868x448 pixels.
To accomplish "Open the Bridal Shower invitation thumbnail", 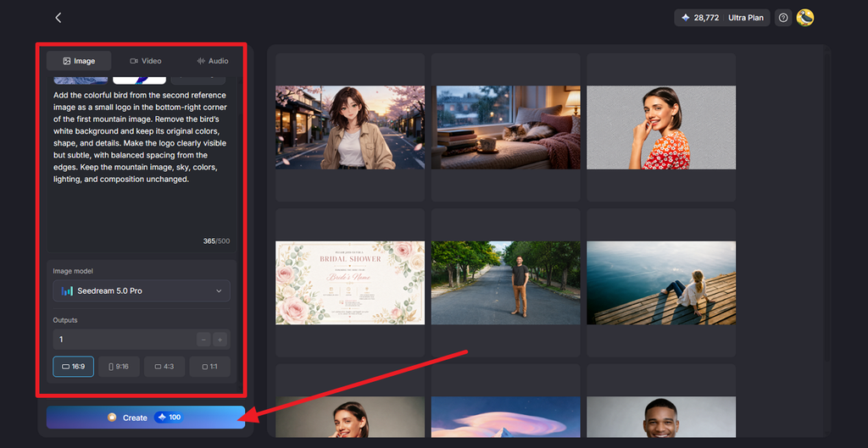I will [x=350, y=283].
